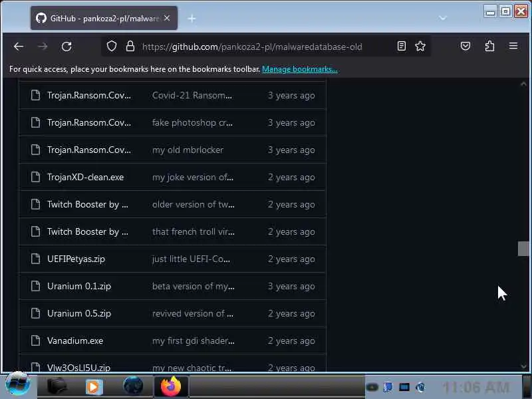The height and width of the screenshot is (399, 532).
Task: Open commit 'just little UEFI-Co...'
Action: tap(191, 259)
